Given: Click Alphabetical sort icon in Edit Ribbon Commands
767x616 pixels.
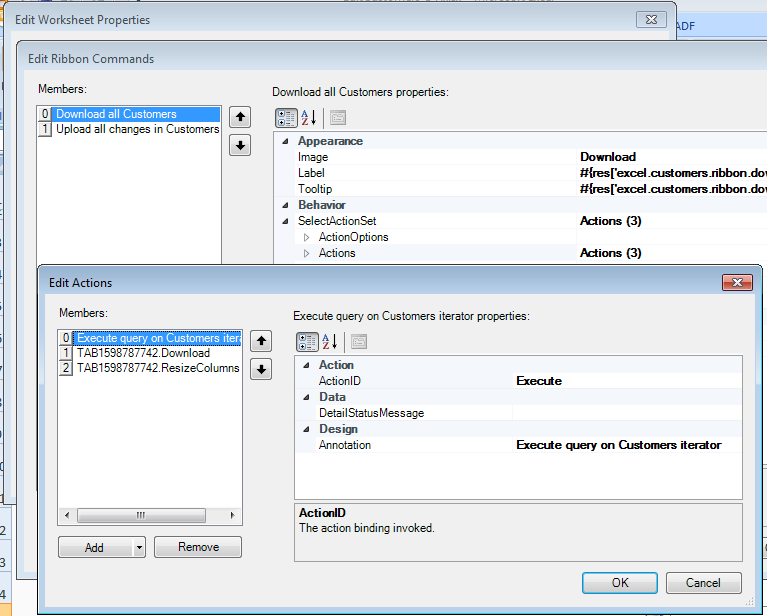Looking at the screenshot, I should click(309, 118).
